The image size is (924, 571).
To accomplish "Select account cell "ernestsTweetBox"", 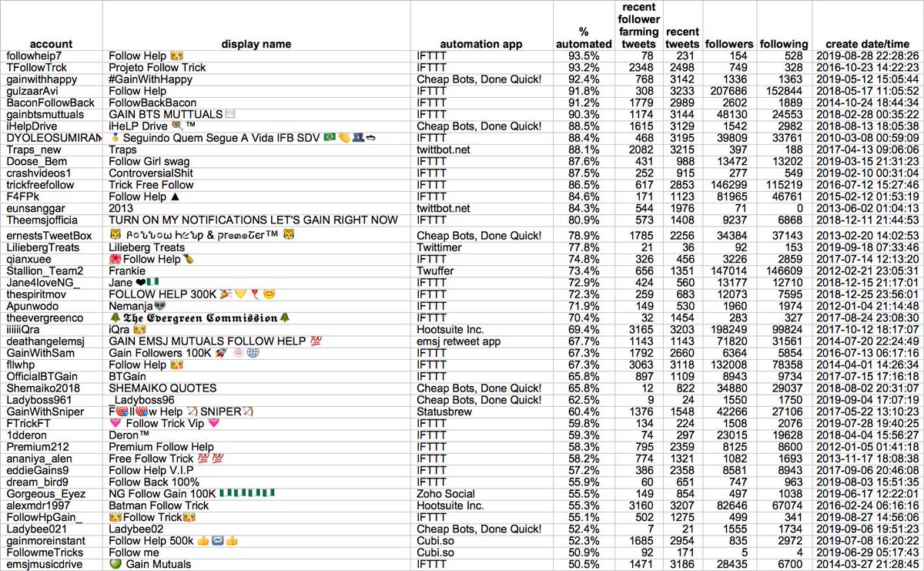I will pos(49,235).
